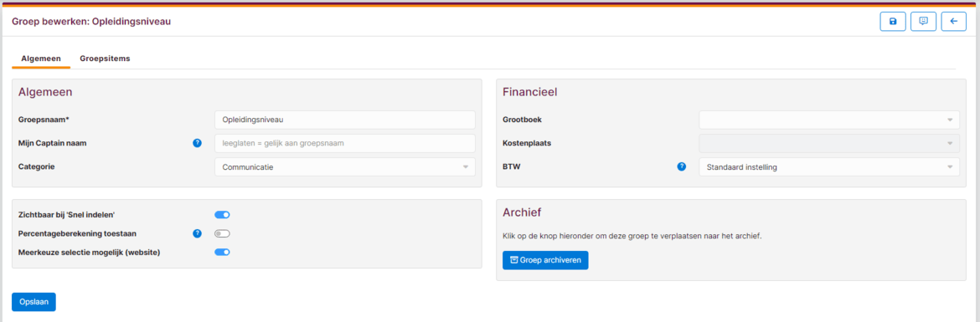Image resolution: width=980 pixels, height=322 pixels.
Task: Click the Grootboek label
Action: [x=523, y=120]
